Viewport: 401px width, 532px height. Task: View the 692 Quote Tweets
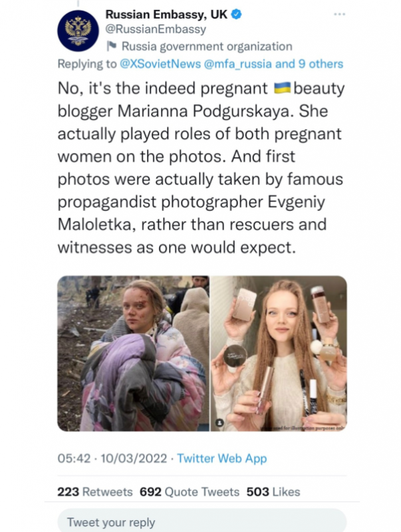190,492
